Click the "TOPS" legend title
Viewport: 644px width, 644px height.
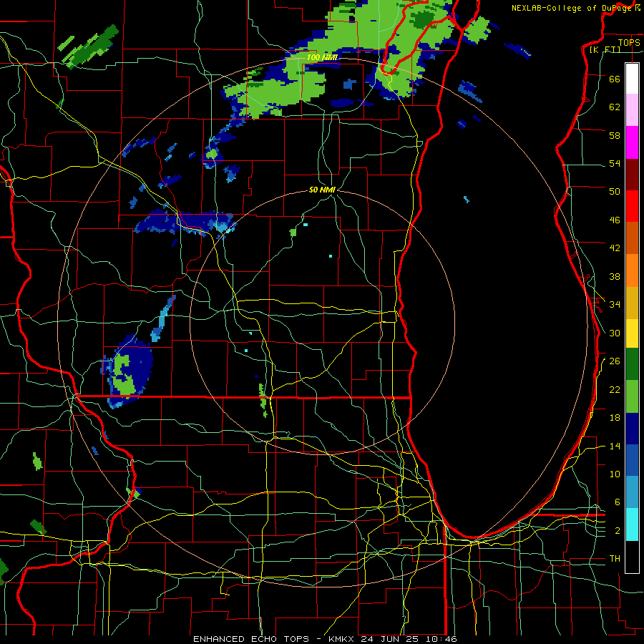[x=629, y=42]
